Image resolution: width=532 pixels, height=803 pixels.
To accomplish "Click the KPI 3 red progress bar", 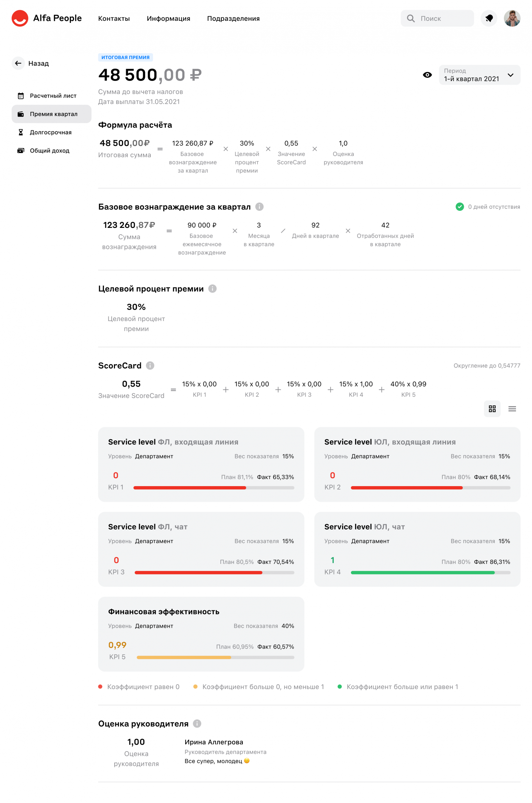I will point(214,573).
